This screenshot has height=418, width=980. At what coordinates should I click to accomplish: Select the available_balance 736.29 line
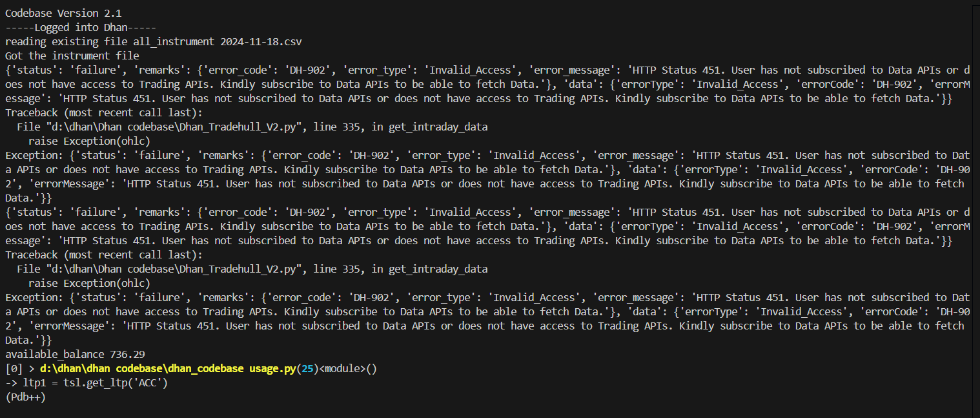[75, 354]
